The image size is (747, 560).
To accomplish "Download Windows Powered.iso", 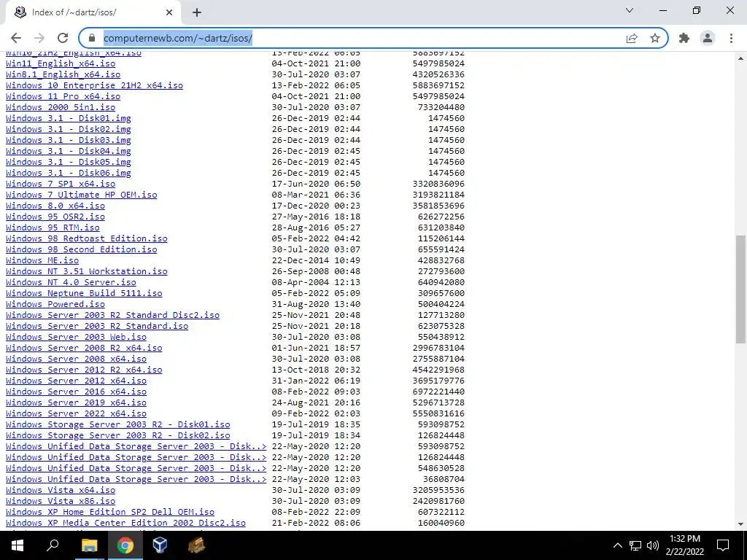I will pyautogui.click(x=55, y=304).
